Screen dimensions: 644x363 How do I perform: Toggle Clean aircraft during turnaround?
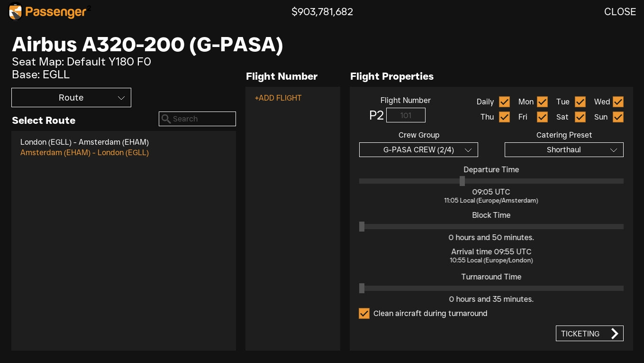coord(364,314)
